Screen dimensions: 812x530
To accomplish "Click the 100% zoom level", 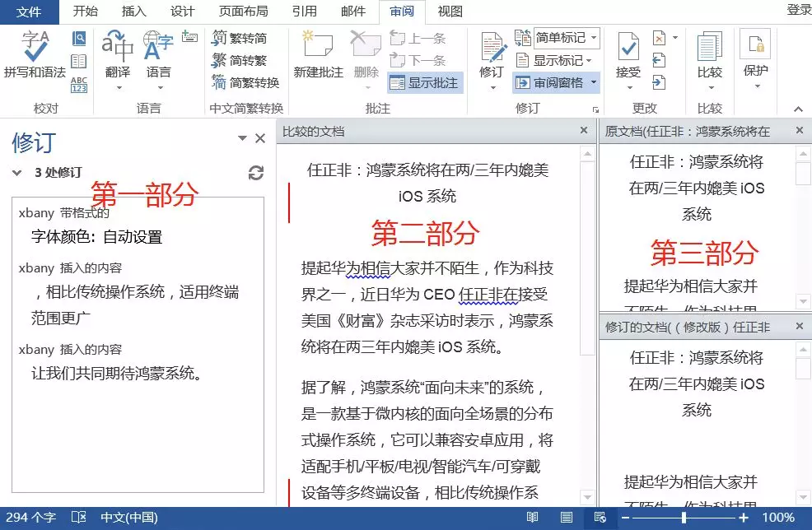I will point(778,517).
